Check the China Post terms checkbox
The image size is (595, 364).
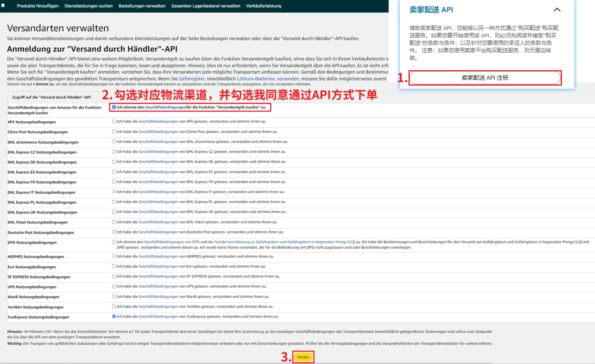[114, 132]
